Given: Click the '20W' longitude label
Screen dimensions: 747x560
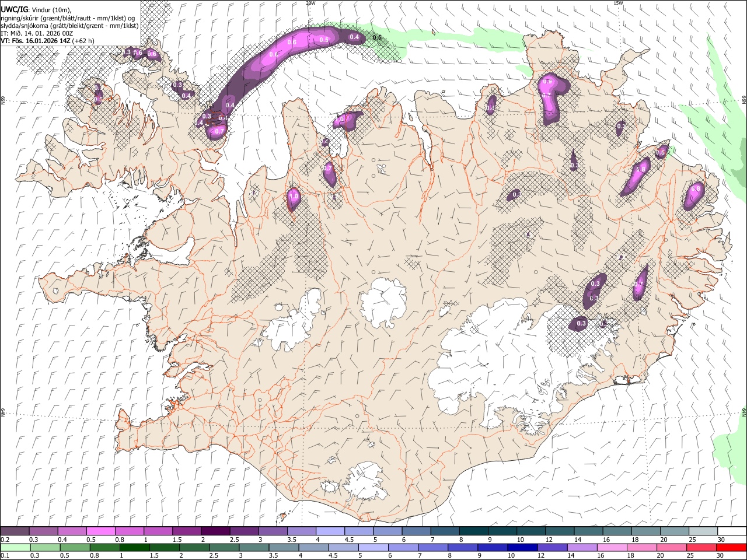Looking at the screenshot, I should coord(310,3).
